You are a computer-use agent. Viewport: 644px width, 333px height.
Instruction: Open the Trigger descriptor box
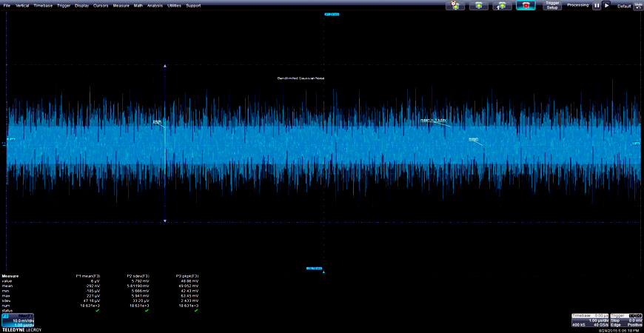626,320
